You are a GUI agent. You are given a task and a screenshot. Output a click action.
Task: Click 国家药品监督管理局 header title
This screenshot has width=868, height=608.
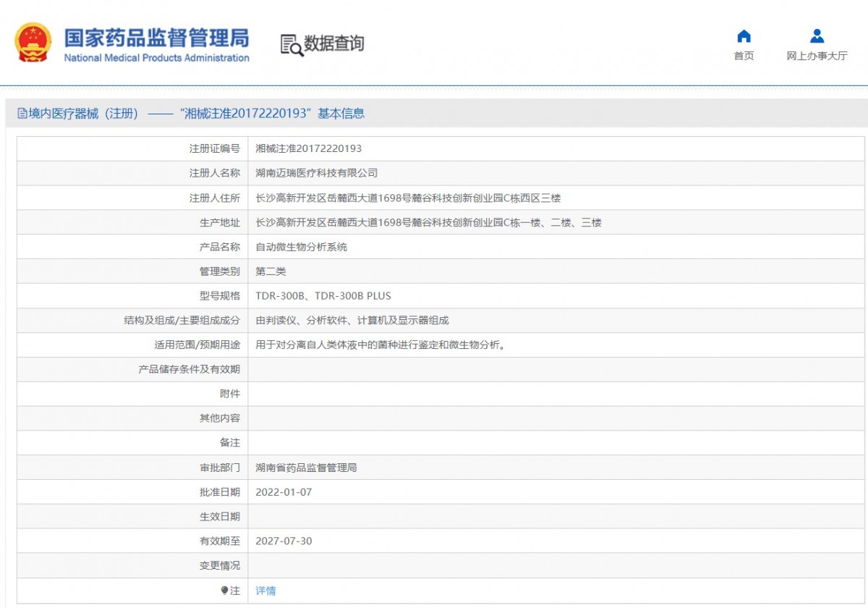click(x=157, y=38)
